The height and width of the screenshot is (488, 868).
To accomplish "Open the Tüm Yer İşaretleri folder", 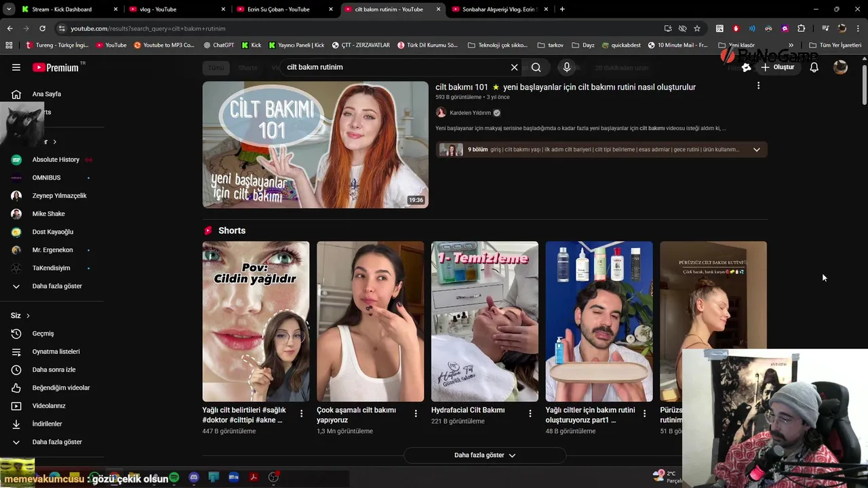I will pyautogui.click(x=835, y=45).
